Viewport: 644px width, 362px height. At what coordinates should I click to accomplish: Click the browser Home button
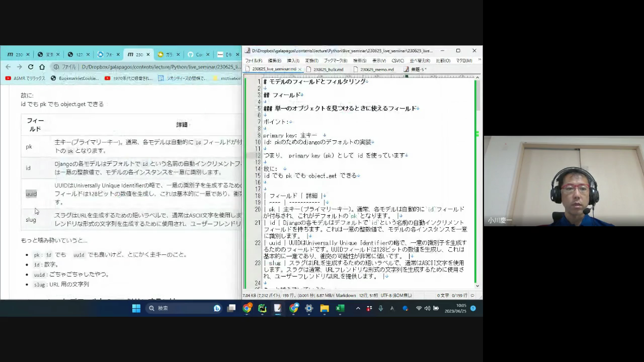point(42,67)
